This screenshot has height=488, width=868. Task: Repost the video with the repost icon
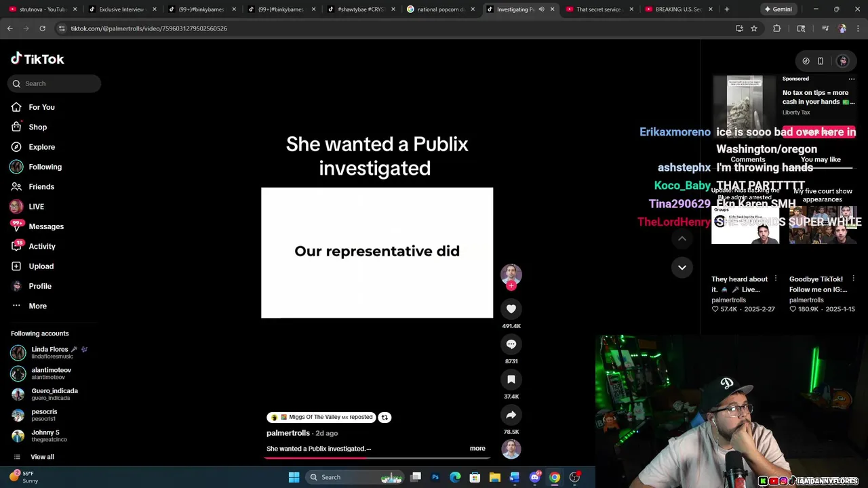(x=384, y=418)
